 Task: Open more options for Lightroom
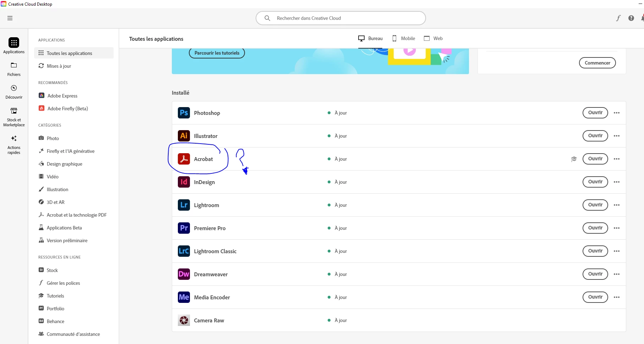(617, 205)
